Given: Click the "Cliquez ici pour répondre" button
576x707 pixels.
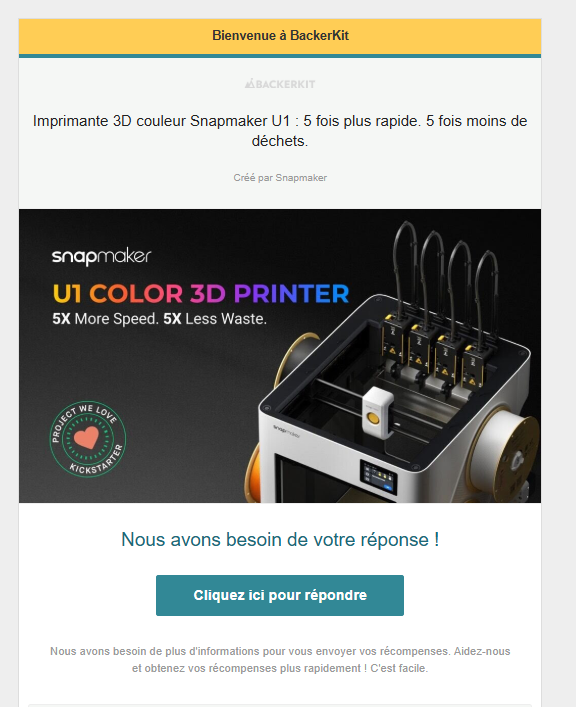Looking at the screenshot, I should (x=280, y=595).
